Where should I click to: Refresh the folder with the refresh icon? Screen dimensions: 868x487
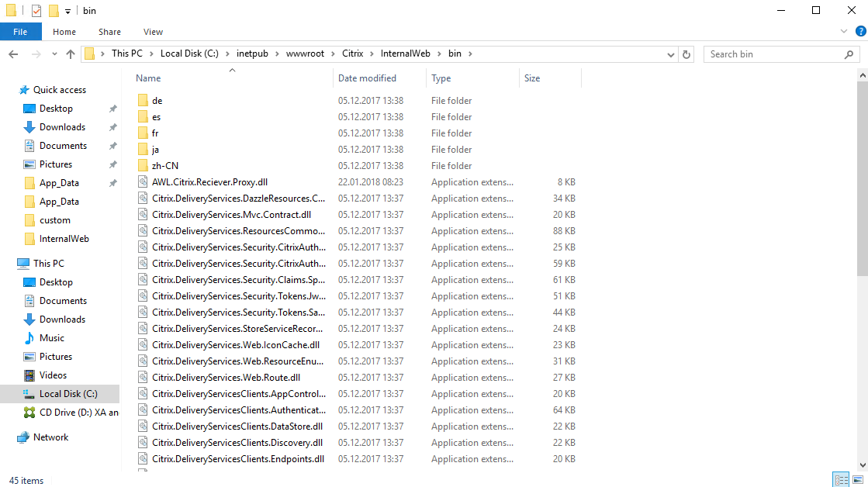687,54
